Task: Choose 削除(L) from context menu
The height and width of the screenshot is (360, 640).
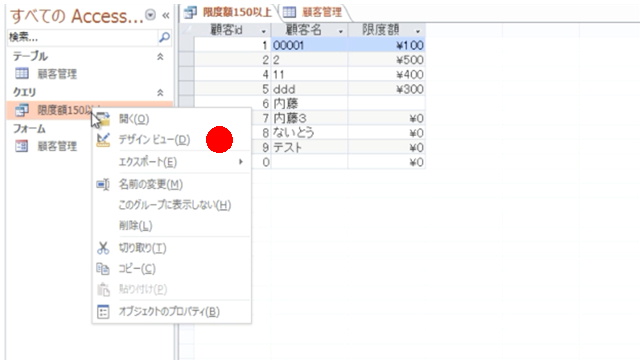Action: [172, 225]
